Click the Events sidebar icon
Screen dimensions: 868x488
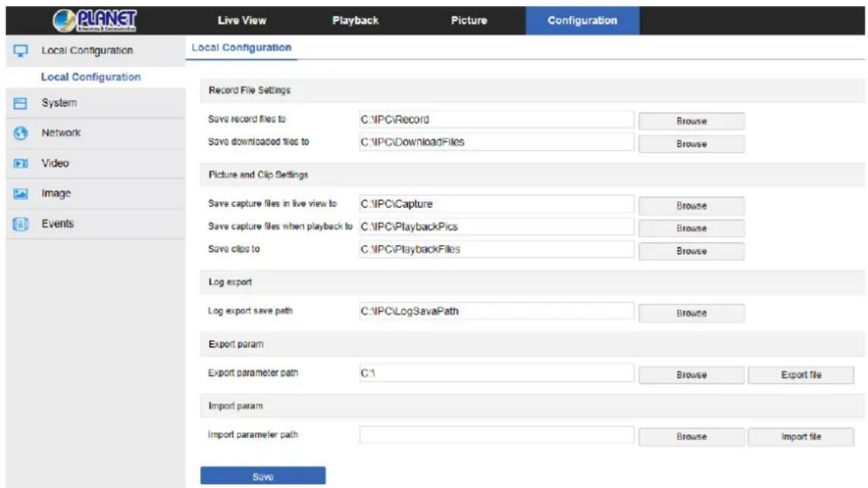(x=21, y=224)
